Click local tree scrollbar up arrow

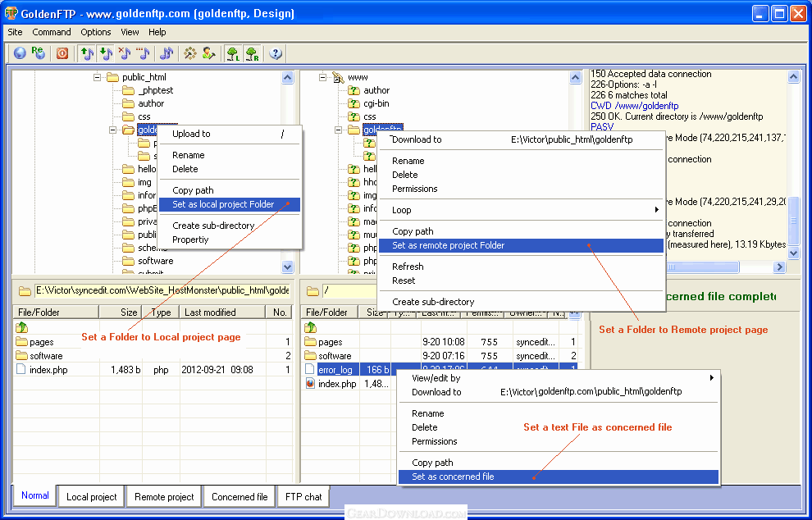(287, 78)
